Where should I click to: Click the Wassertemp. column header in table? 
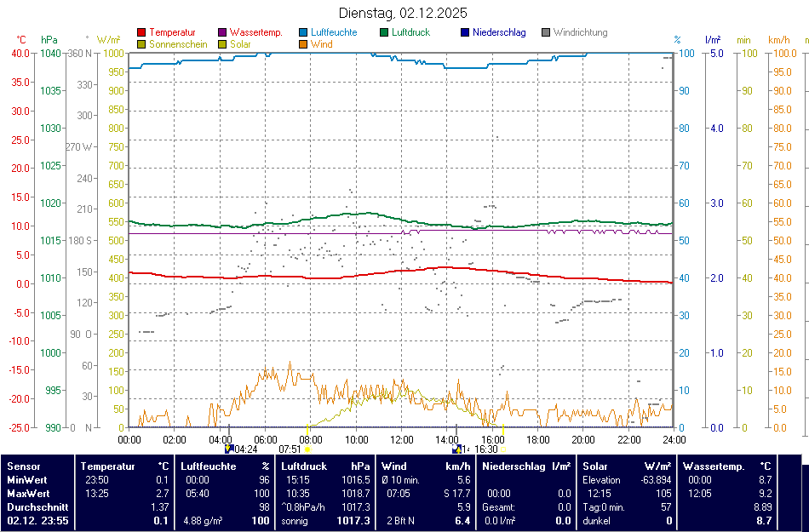pyautogui.click(x=714, y=466)
